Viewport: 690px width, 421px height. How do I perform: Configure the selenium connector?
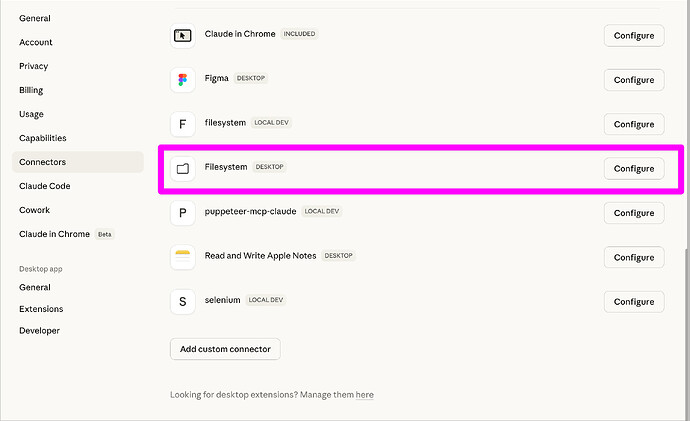[634, 302]
